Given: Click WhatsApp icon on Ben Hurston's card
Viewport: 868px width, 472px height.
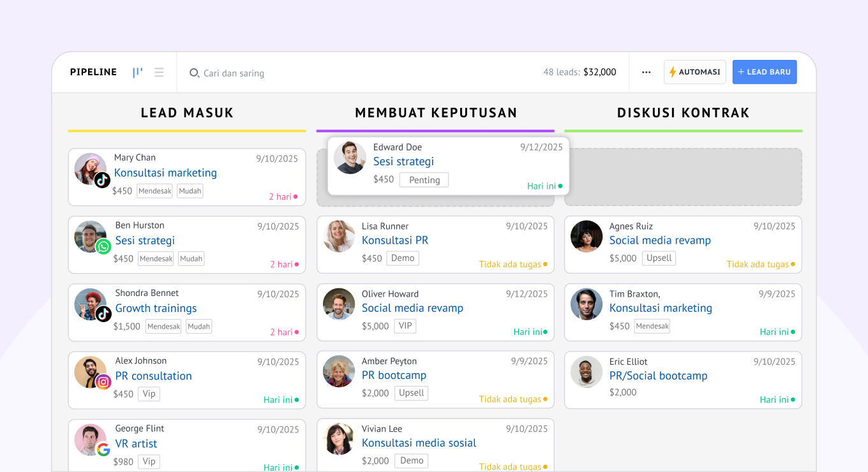Looking at the screenshot, I should (103, 247).
